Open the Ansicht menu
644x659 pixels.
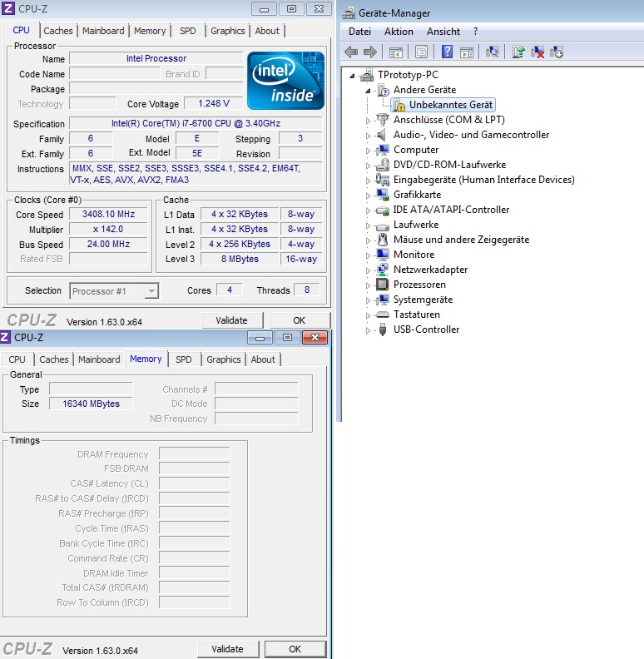(443, 32)
